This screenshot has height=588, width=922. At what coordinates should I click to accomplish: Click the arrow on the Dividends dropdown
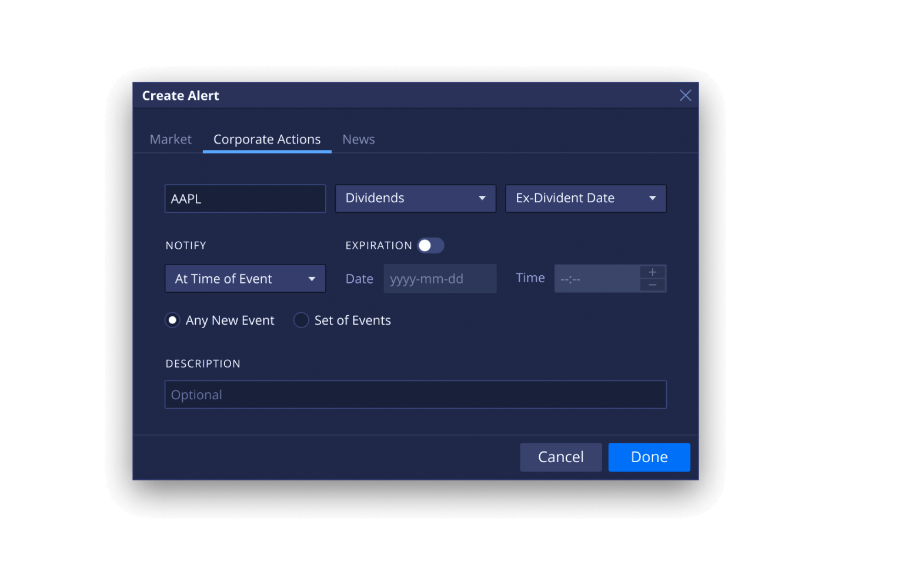click(x=482, y=198)
